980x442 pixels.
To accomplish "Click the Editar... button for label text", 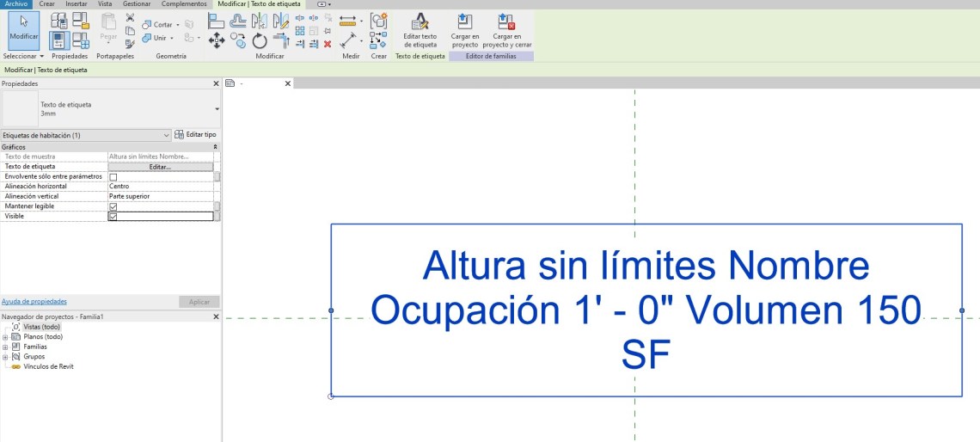I will 160,167.
